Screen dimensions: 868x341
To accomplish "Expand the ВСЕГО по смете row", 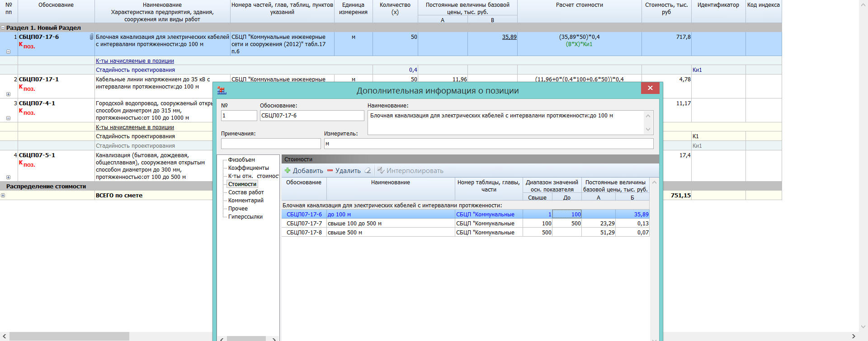I will pyautogui.click(x=3, y=196).
